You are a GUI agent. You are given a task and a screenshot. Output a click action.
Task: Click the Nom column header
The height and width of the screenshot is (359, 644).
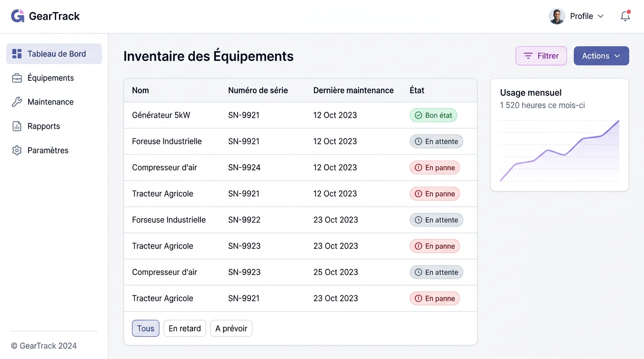pyautogui.click(x=140, y=91)
